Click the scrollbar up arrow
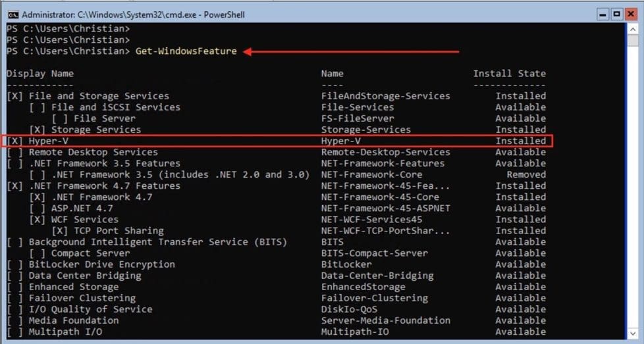Viewport: 644px width, 344px height. point(633,29)
